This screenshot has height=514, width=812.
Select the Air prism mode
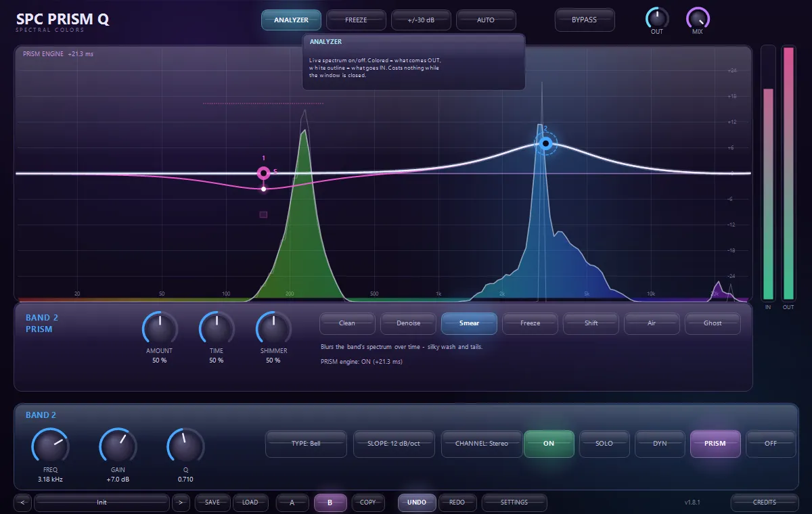coord(652,323)
